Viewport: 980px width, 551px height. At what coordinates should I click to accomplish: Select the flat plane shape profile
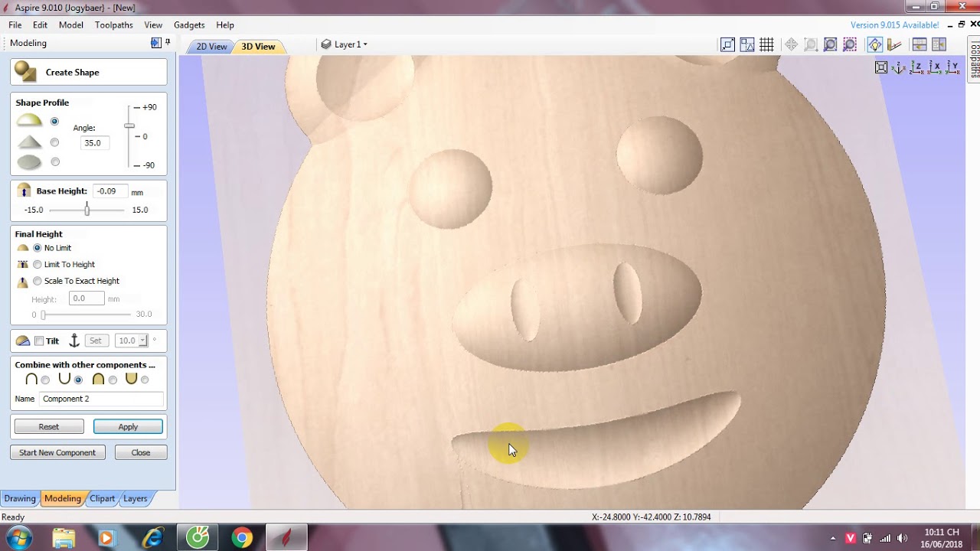(x=54, y=161)
